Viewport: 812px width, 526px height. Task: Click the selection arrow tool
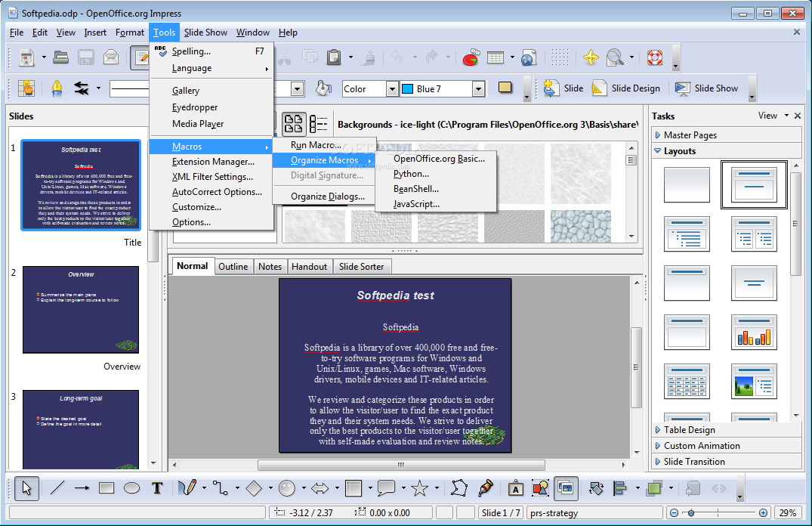[26, 488]
